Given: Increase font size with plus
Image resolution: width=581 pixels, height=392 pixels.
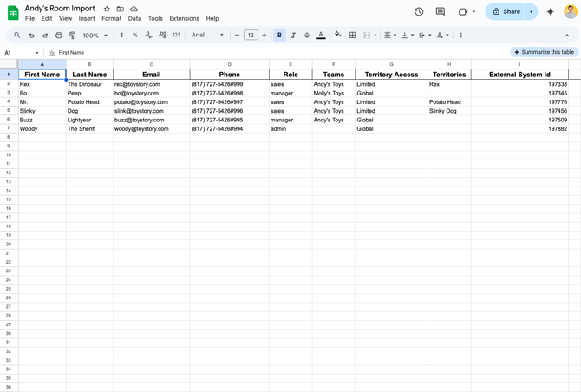Looking at the screenshot, I should tap(264, 36).
